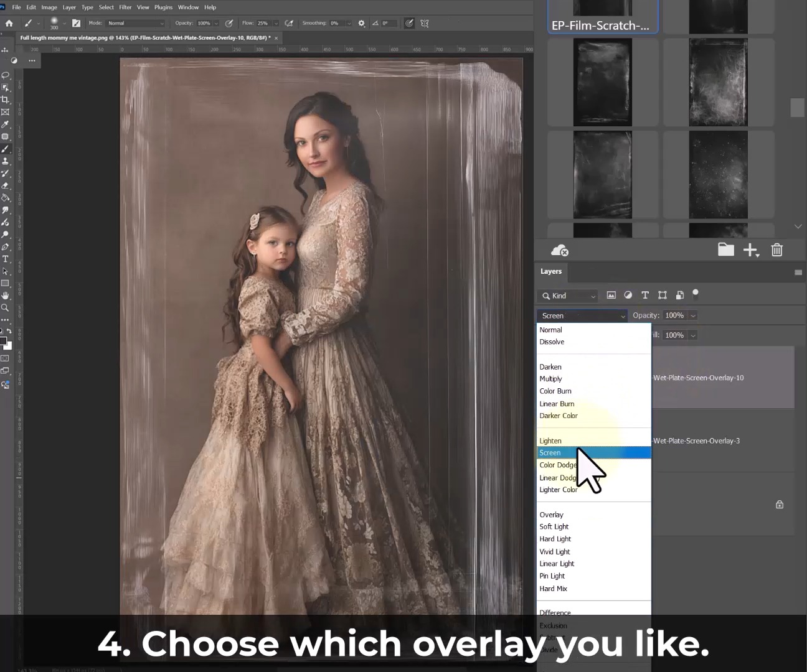Select the Crop tool
807x672 pixels.
pyautogui.click(x=6, y=100)
